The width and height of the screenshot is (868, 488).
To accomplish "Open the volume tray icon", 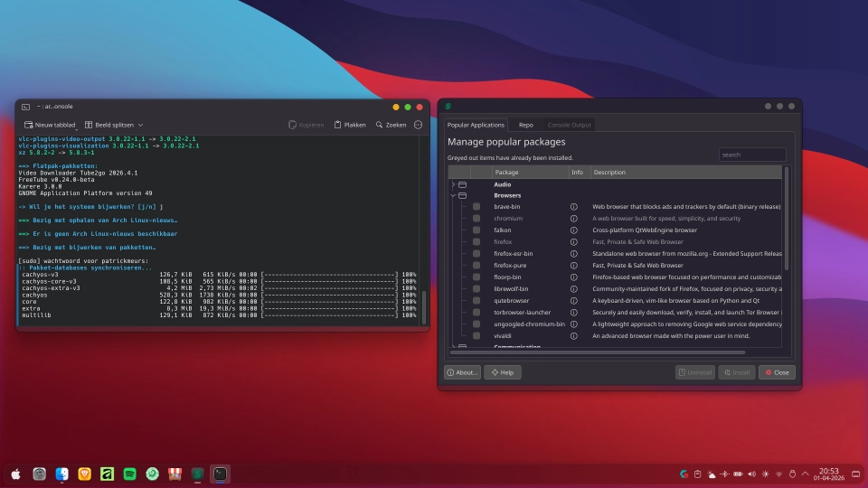I will pyautogui.click(x=751, y=474).
